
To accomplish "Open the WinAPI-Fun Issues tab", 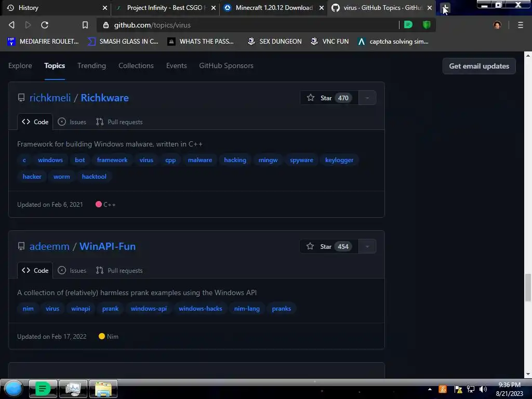I will [72, 270].
